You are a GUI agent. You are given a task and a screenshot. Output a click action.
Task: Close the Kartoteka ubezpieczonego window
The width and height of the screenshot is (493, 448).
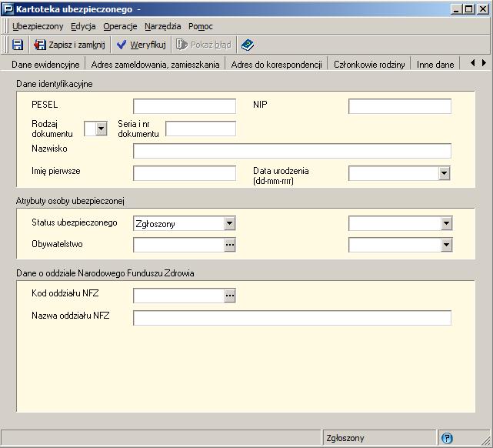(483, 8)
